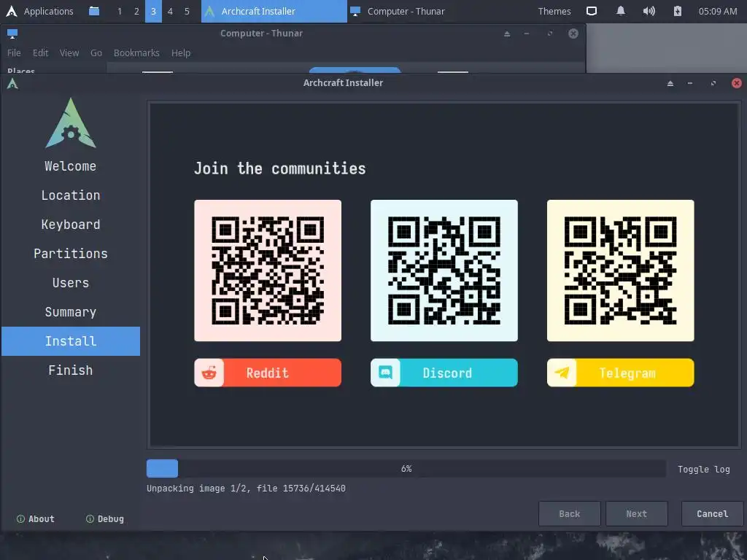The width and height of the screenshot is (747, 560).
Task: Select the Users step in the sidebar
Action: pyautogui.click(x=71, y=283)
